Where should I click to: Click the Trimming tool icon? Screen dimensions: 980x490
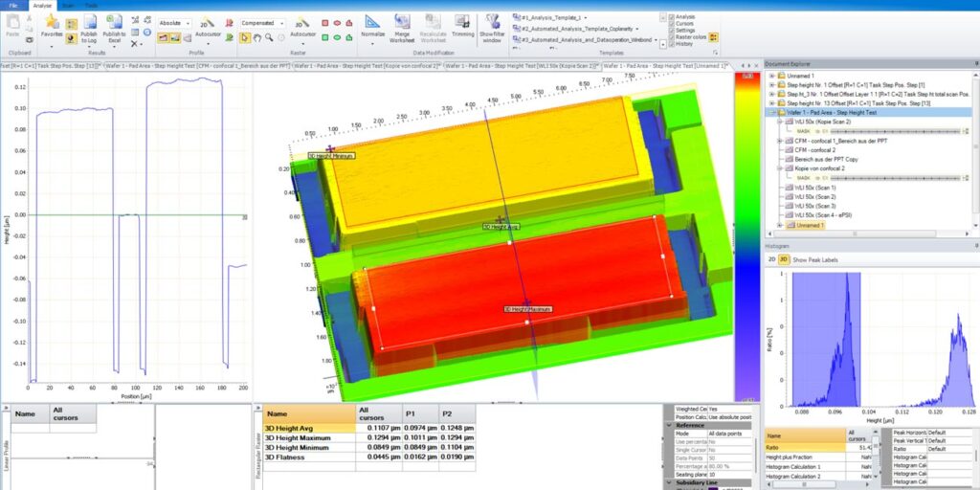462,22
